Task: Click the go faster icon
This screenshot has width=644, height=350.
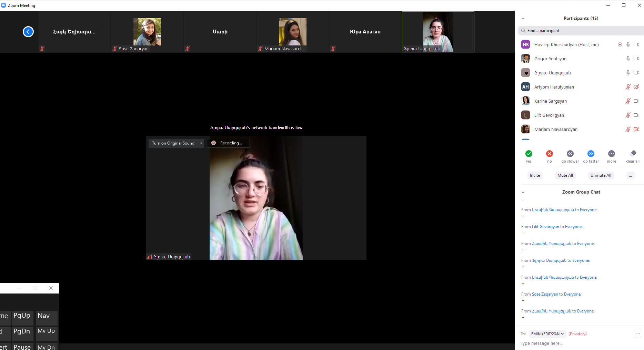Action: [591, 154]
